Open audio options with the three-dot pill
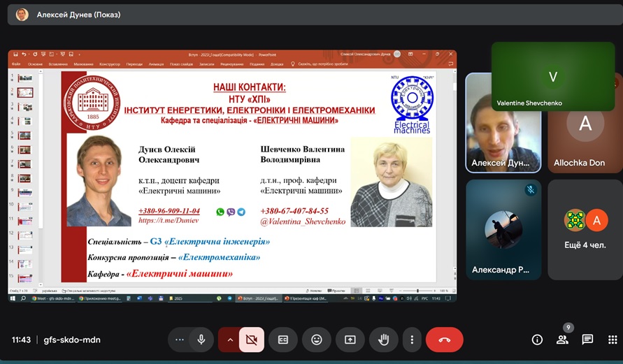Viewport: 623px width, 364px height. click(179, 340)
